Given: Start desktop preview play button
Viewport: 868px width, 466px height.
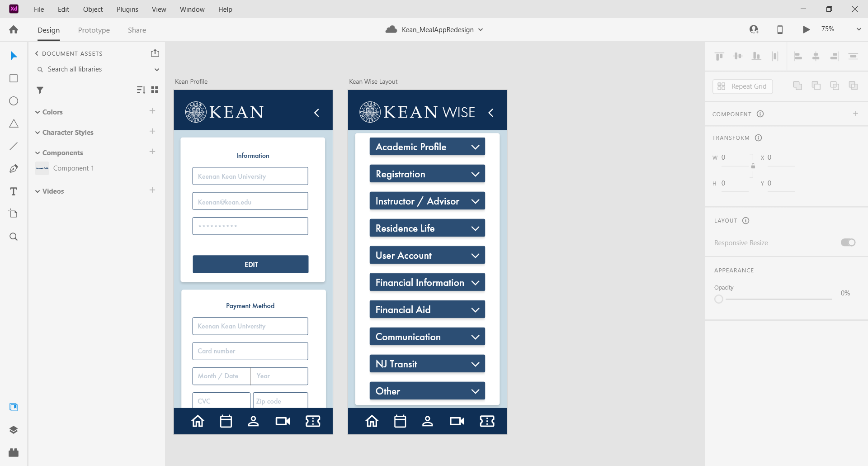Looking at the screenshot, I should [x=806, y=29].
